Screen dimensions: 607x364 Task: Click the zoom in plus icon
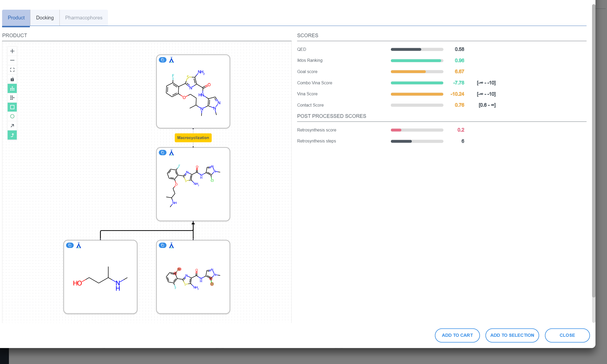(x=12, y=51)
